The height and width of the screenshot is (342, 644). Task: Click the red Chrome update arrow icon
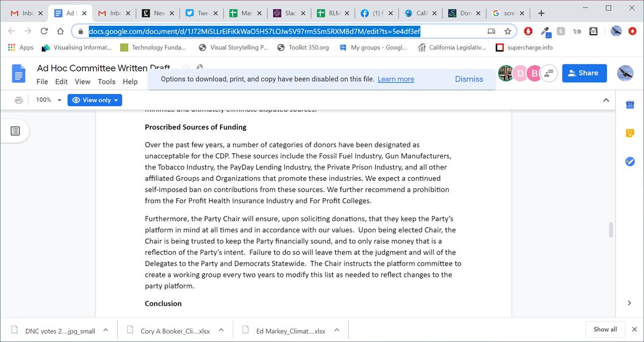pos(633,31)
